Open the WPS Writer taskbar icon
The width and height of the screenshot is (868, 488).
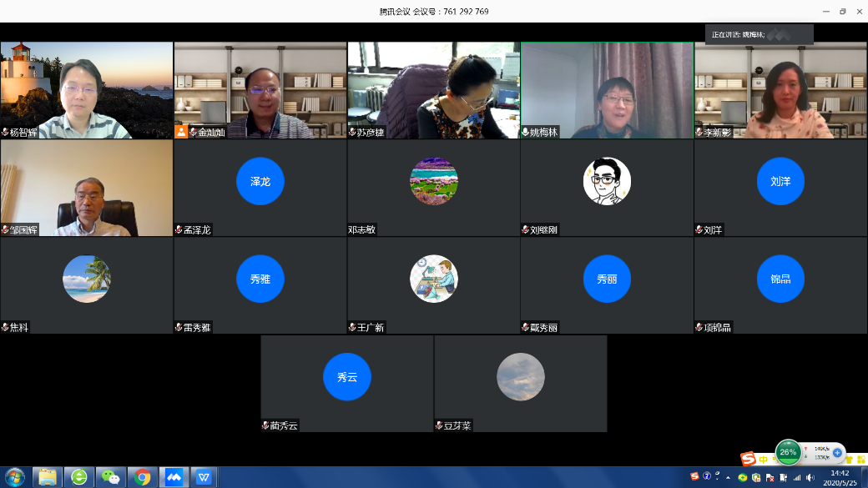tap(204, 477)
